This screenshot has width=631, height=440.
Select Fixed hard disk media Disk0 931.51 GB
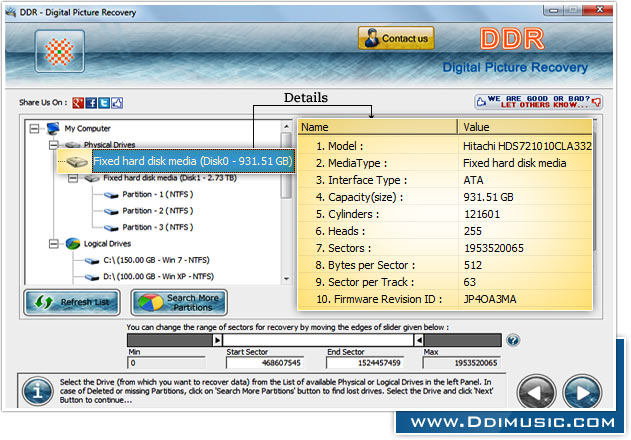pyautogui.click(x=193, y=161)
